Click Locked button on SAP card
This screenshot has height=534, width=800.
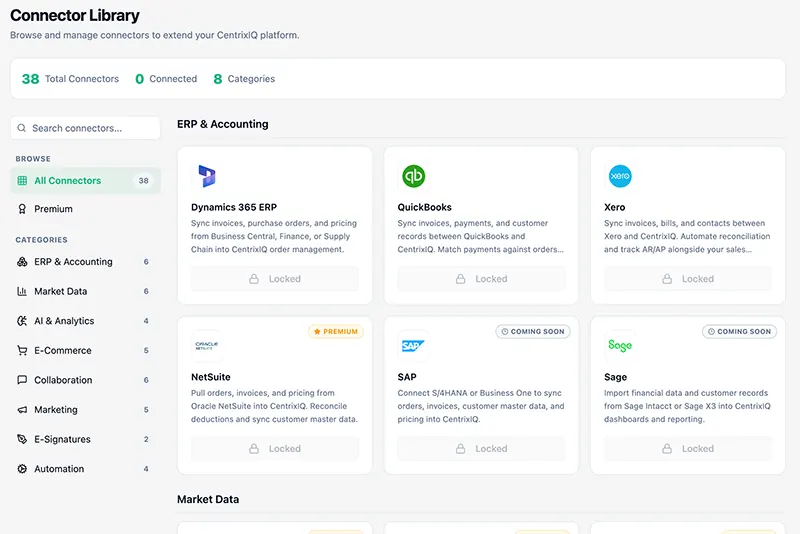(x=481, y=449)
